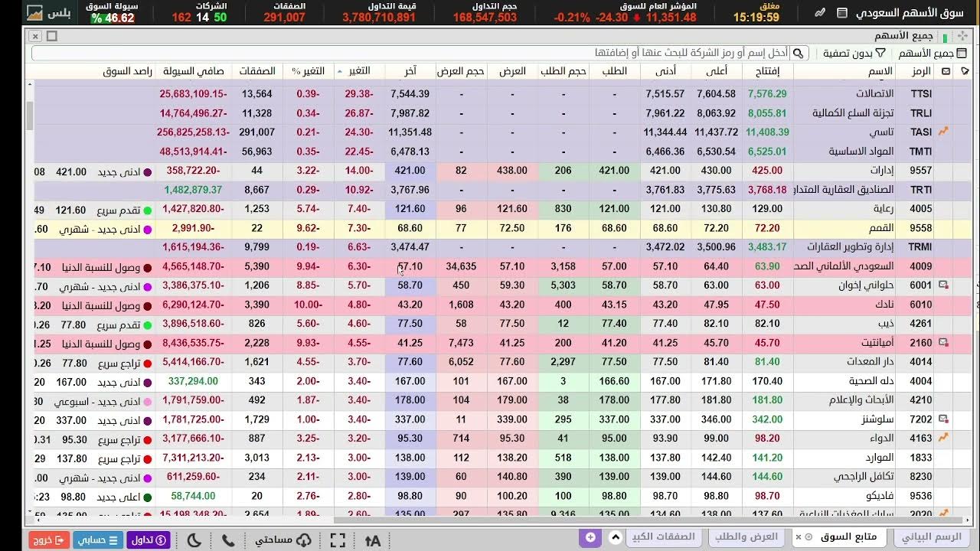Viewport: 980px width, 551px height.
Task: Sort by the الصفقات column header
Action: 257,71
